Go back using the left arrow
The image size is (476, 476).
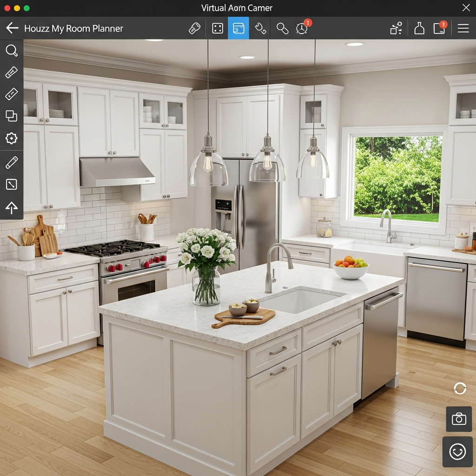coord(12,28)
